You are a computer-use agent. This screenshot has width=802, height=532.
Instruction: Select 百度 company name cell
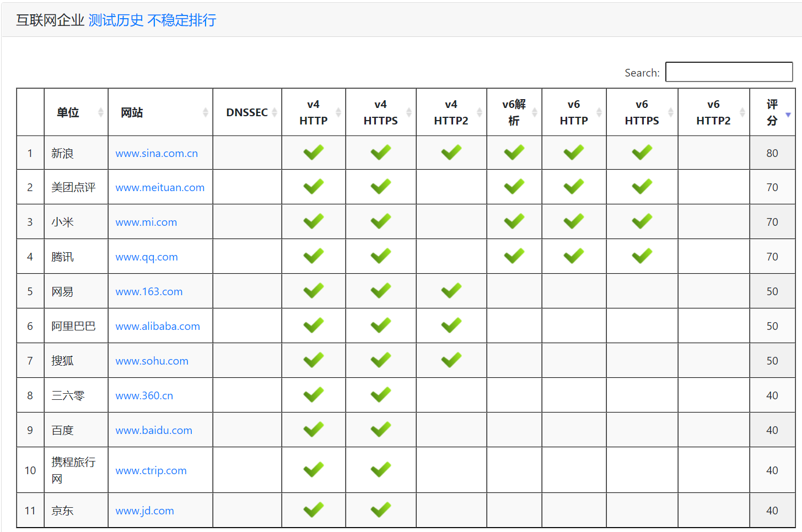pos(76,430)
